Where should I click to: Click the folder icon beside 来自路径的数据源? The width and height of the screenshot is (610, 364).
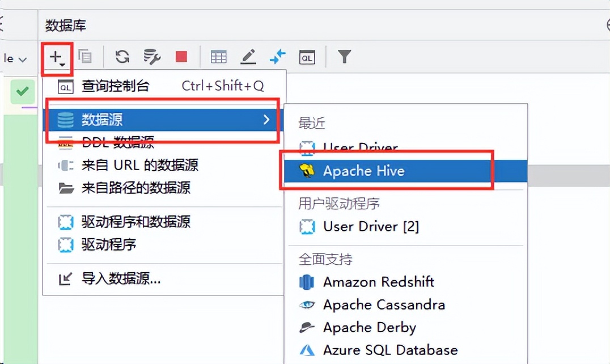(x=66, y=188)
